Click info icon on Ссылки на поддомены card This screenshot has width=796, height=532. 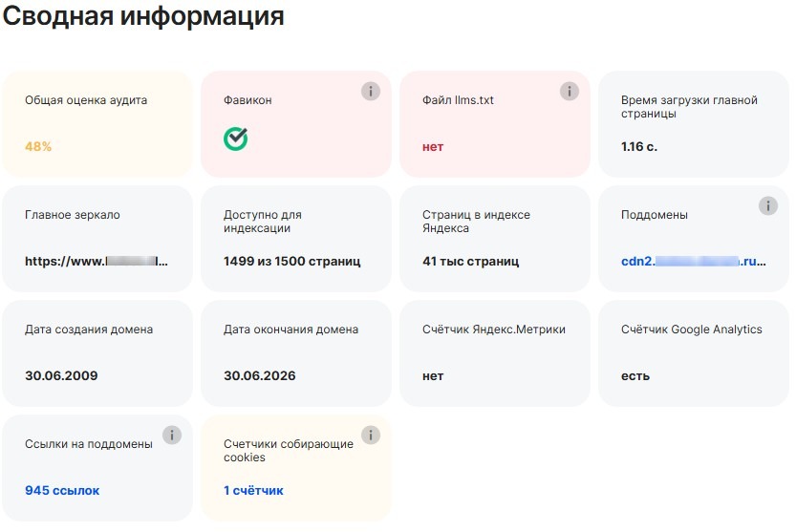172,436
